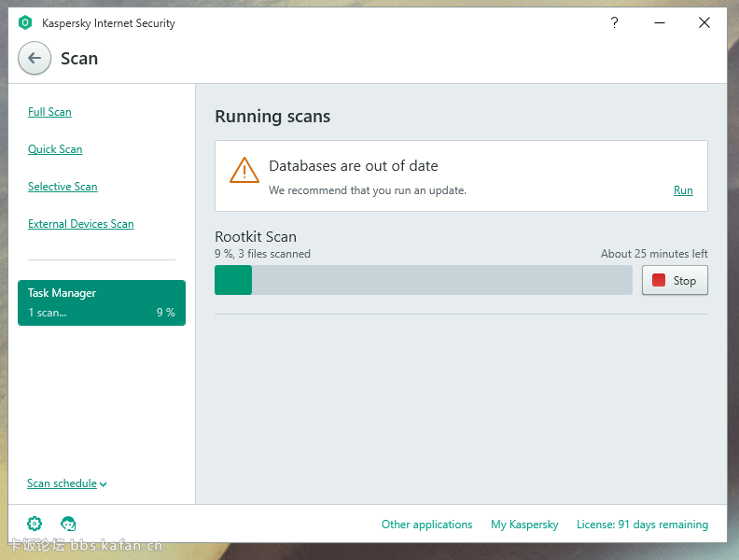Click the 'Running scans' heading

pyautogui.click(x=272, y=116)
